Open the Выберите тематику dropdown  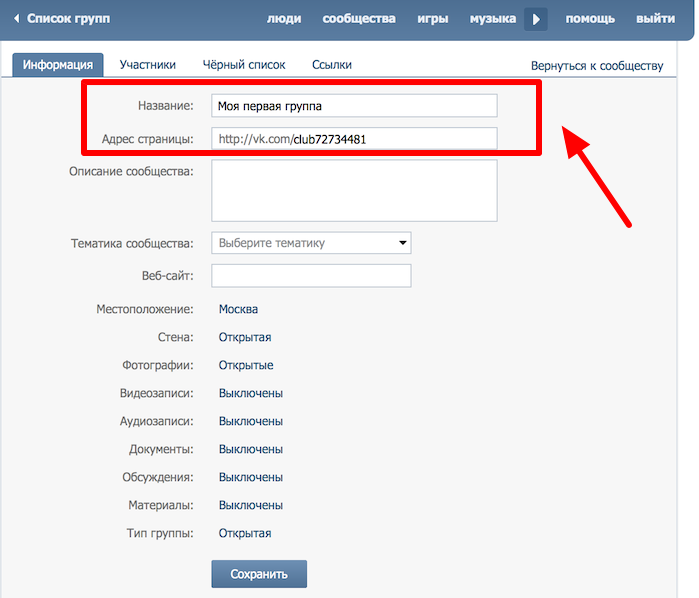pyautogui.click(x=311, y=243)
